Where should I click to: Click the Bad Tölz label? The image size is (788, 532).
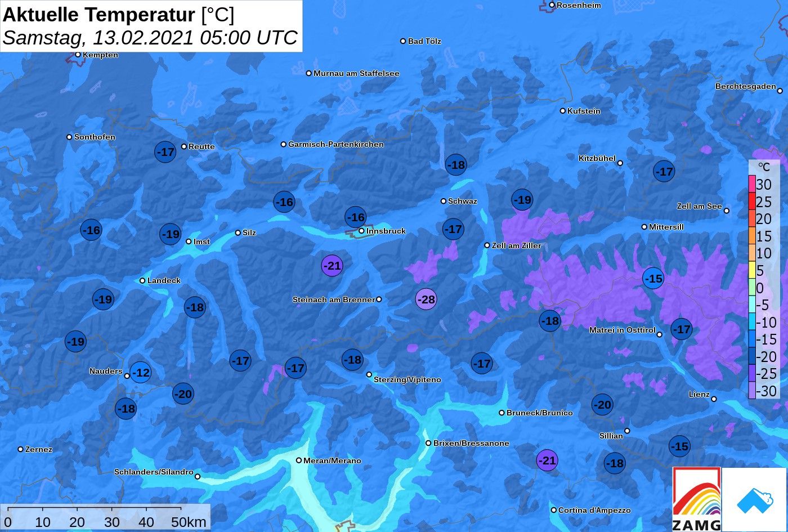point(424,41)
